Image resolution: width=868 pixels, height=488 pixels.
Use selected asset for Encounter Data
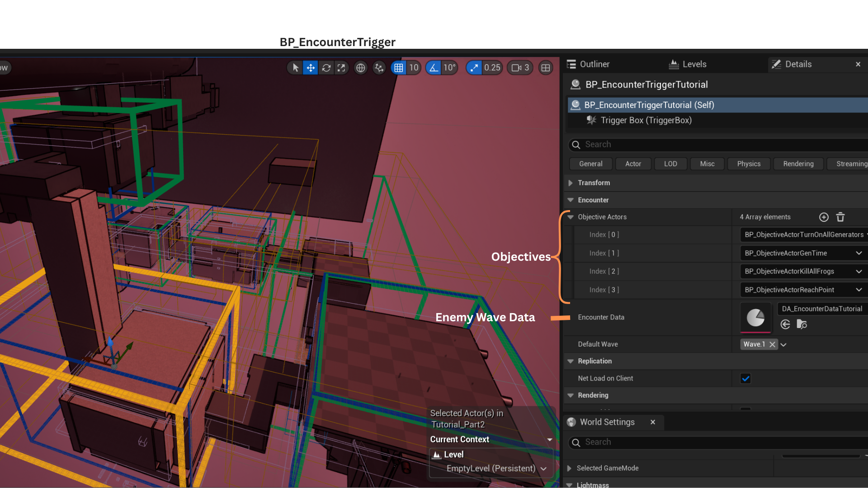coord(785,324)
